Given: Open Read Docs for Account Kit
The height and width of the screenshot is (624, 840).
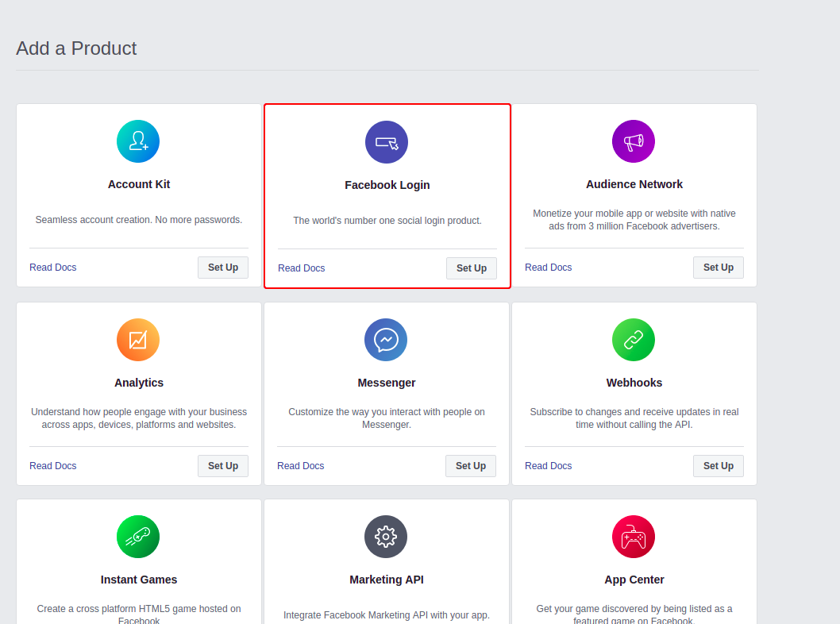Looking at the screenshot, I should [53, 268].
